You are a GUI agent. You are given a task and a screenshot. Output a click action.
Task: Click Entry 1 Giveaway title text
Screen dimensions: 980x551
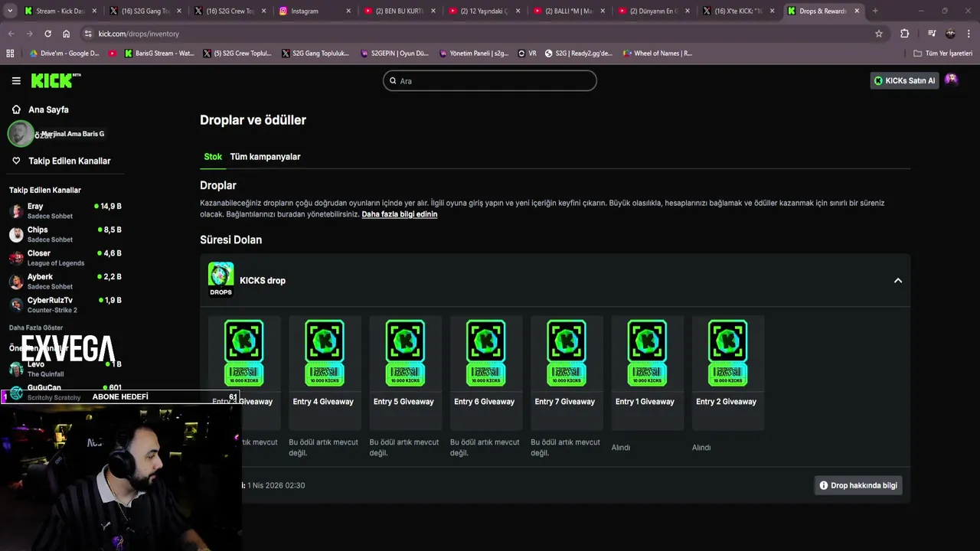coord(645,401)
